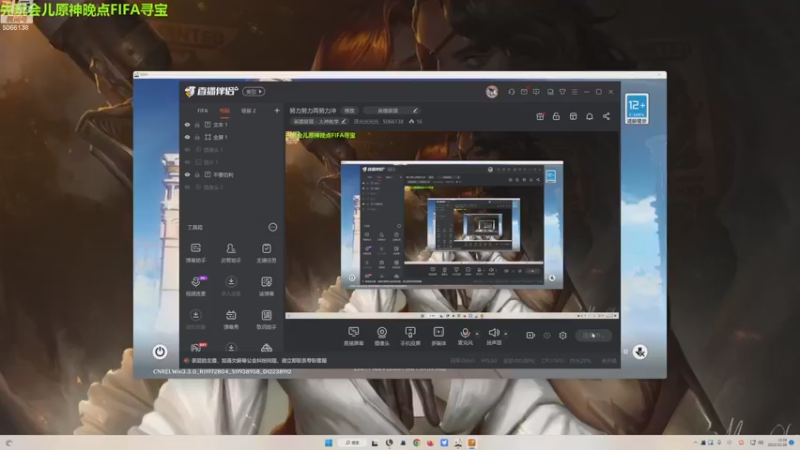800x450 pixels.
Task: Open the message bubble icon in title bar
Action: [536, 92]
